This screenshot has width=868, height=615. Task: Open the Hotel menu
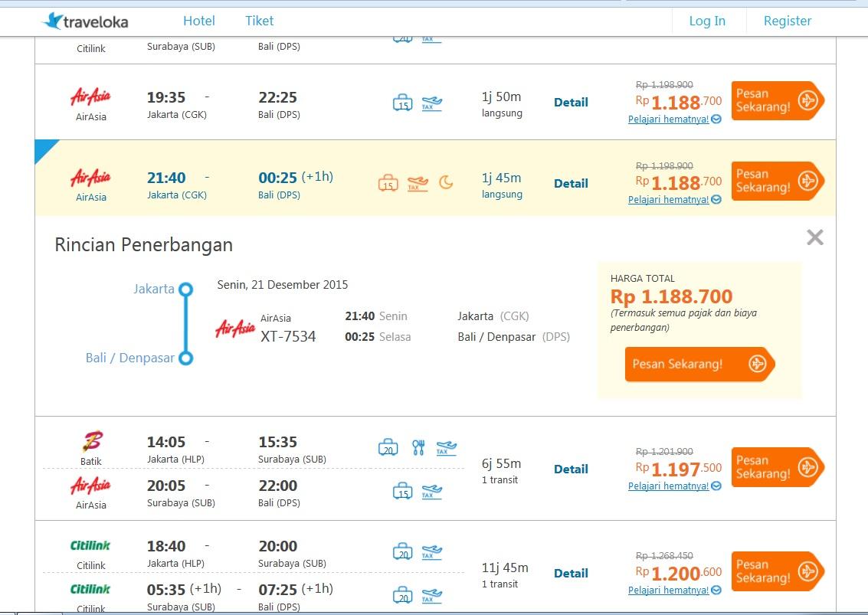[x=199, y=21]
